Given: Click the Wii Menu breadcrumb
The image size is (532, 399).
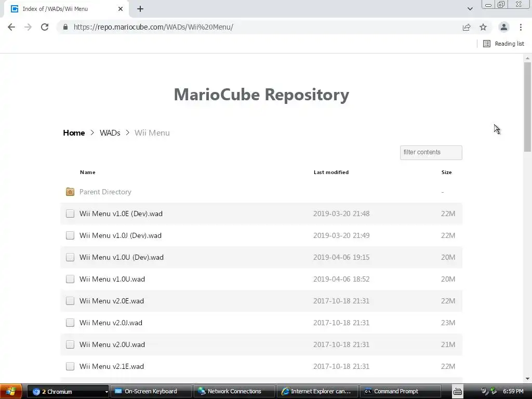Looking at the screenshot, I should pos(152,133).
